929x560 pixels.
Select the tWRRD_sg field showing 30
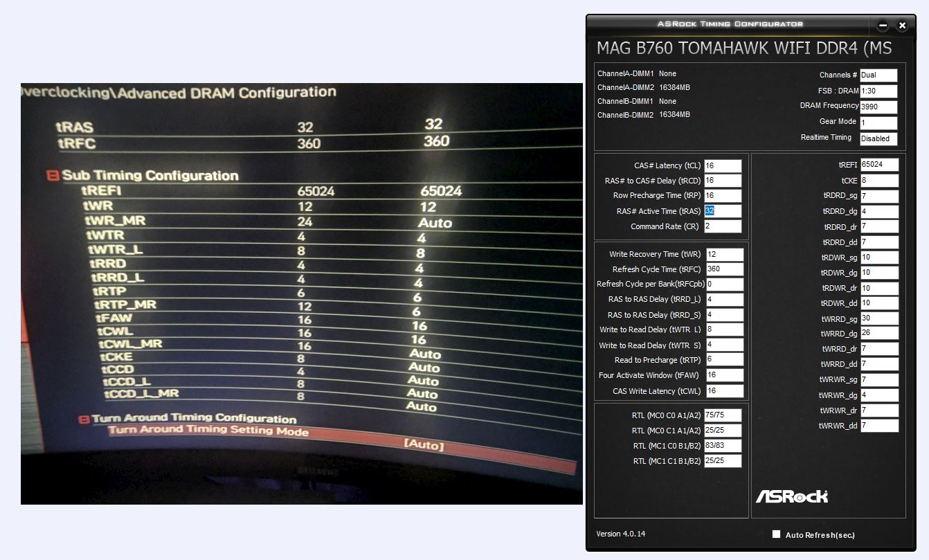coord(879,318)
